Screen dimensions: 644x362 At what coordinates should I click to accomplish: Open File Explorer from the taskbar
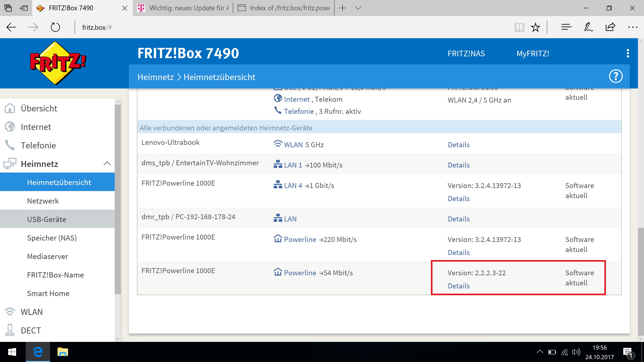pyautogui.click(x=63, y=352)
